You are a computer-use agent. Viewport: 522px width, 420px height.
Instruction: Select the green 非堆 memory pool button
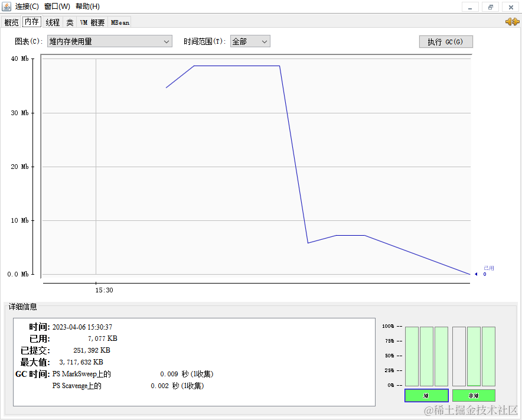[474, 396]
